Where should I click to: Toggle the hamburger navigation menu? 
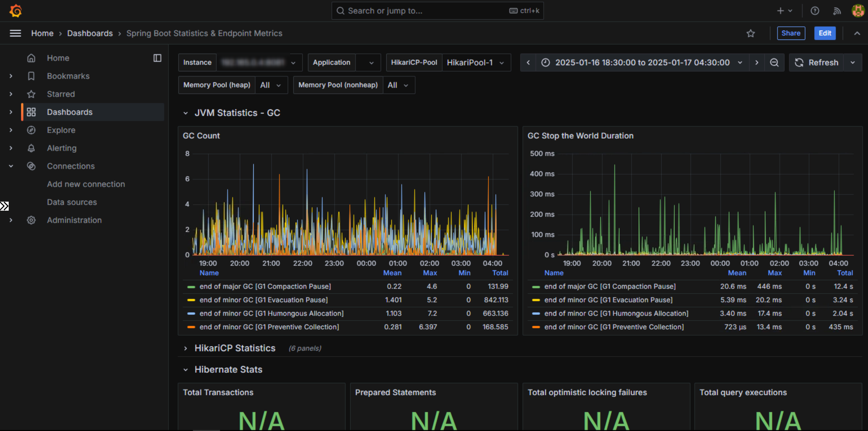15,33
